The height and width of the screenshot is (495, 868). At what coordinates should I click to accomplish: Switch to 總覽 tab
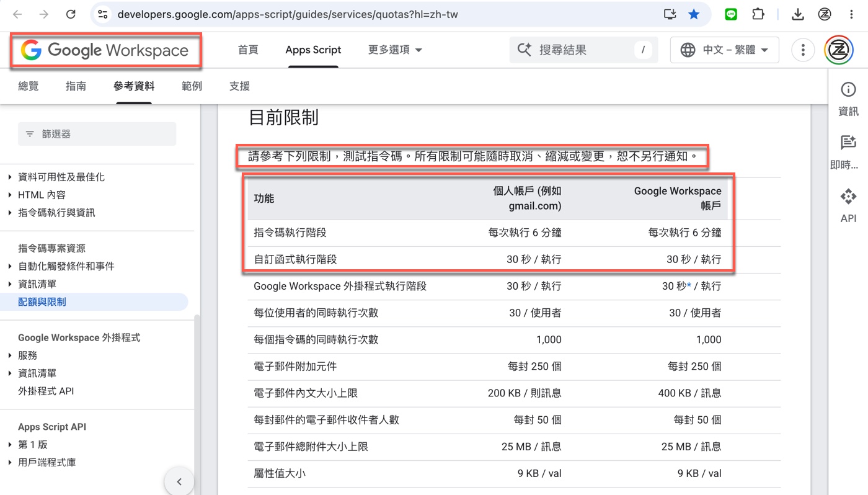(x=29, y=86)
